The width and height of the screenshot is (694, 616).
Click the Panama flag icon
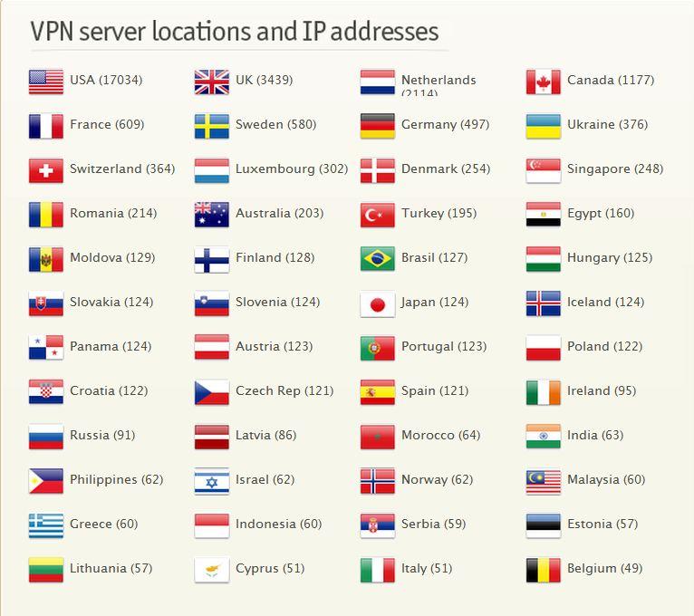coord(46,348)
